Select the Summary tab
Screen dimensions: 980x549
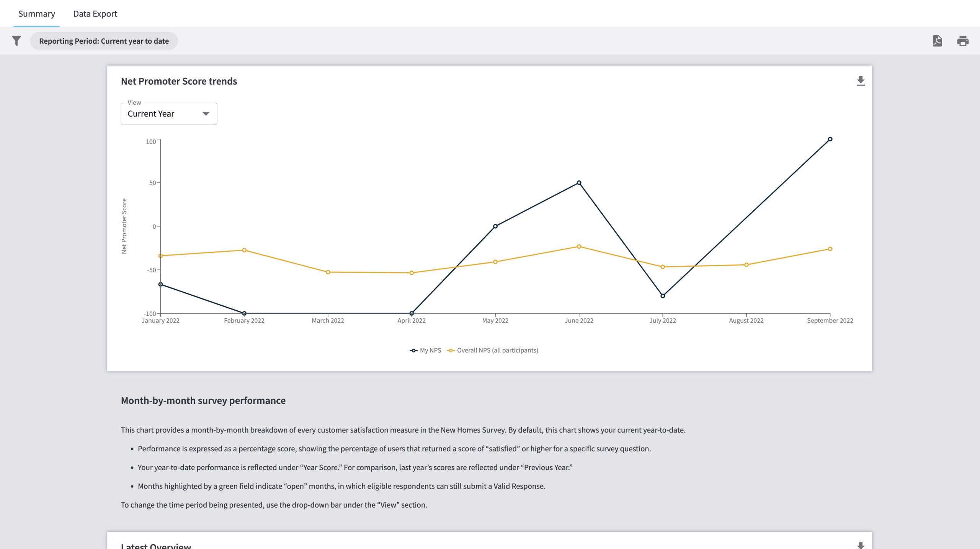coord(36,14)
